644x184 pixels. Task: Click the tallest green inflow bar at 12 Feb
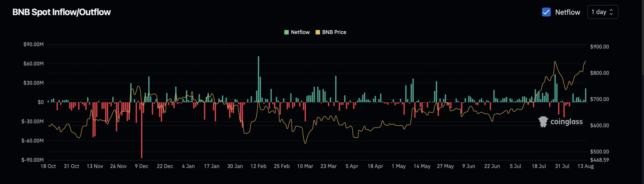click(x=258, y=79)
